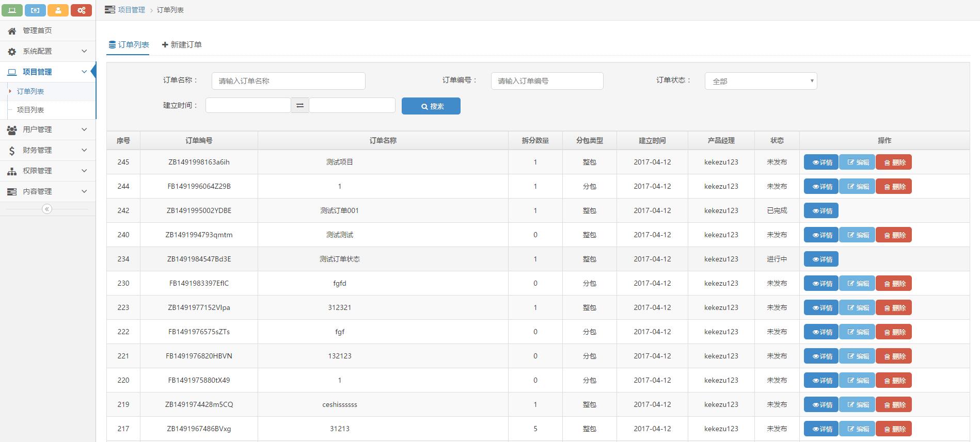Screen dimensions: 980x442
Task: Focus the 订单名称 input field
Action: [x=289, y=81]
